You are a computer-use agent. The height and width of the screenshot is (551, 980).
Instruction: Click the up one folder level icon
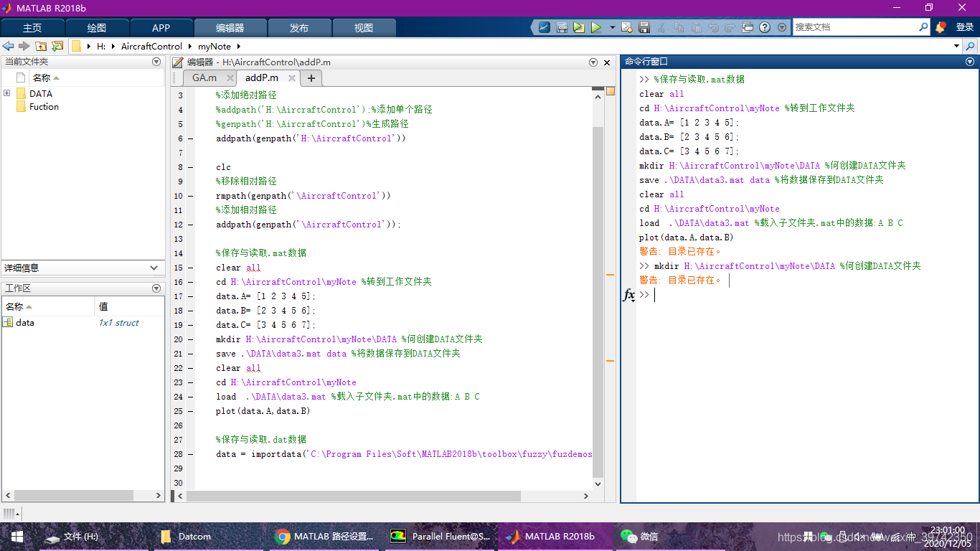pyautogui.click(x=41, y=46)
